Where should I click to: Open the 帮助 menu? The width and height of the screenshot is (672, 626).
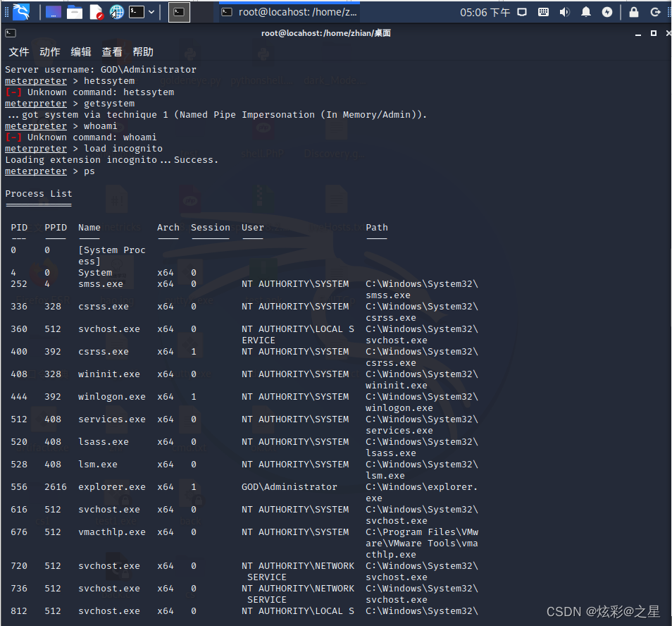click(143, 52)
